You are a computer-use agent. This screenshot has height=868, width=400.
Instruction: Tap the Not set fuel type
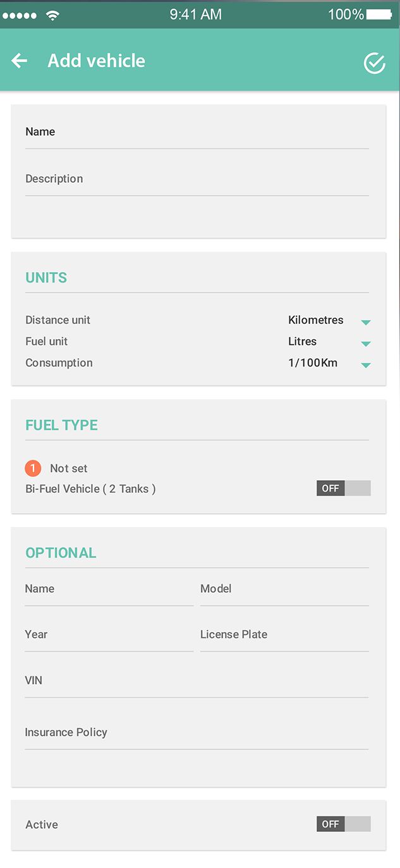(69, 469)
